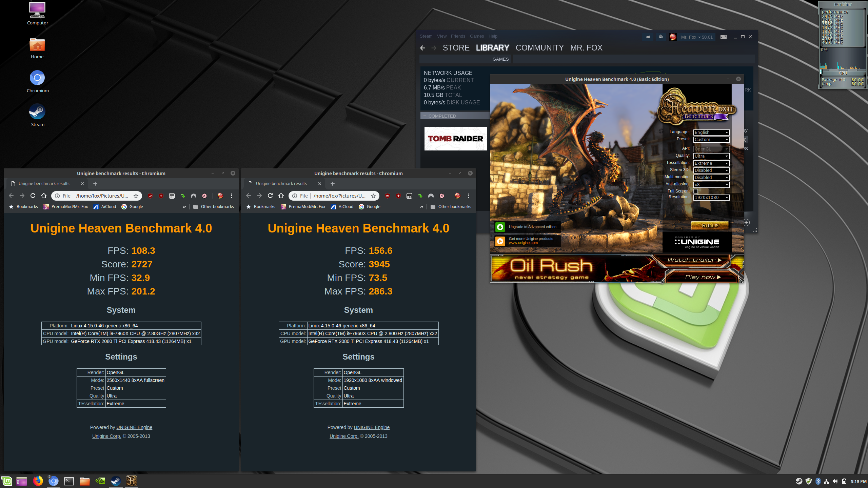The height and width of the screenshot is (488, 868).
Task: Open www.unigine.com link in Heaven
Action: point(523,243)
